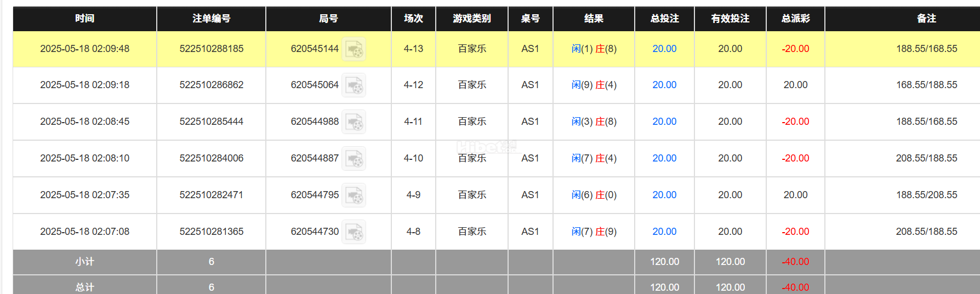The width and height of the screenshot is (980, 294).
Task: Open total bet 20.00 link for round 4-13
Action: tap(664, 49)
